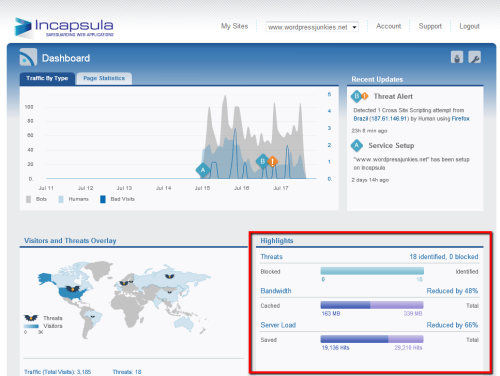500x376 pixels.
Task: Open the Brazil (187.61.146.91) link
Action: (x=381, y=119)
